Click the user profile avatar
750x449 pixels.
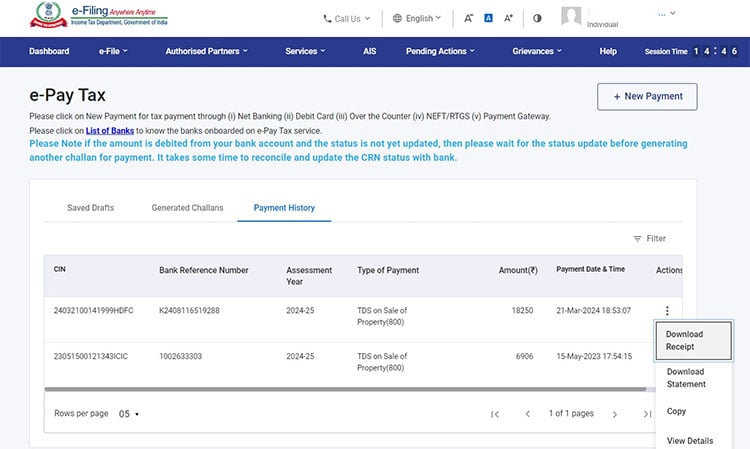571,16
